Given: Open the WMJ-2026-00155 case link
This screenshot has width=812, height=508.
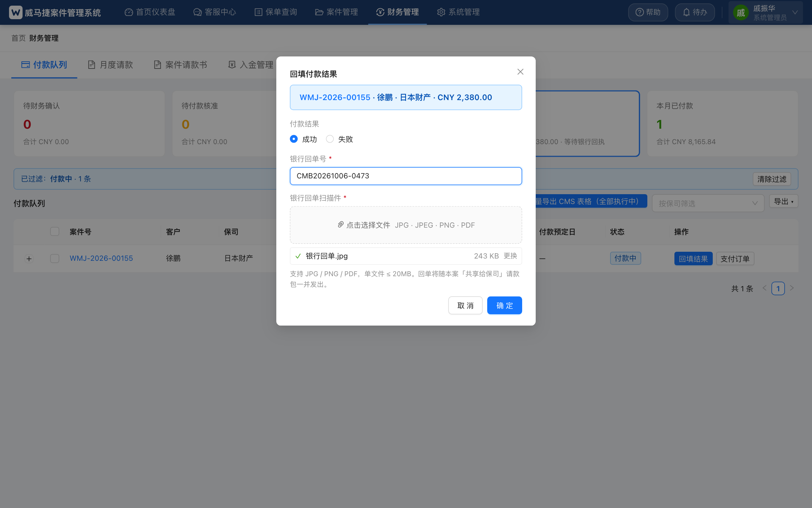Looking at the screenshot, I should 101,259.
